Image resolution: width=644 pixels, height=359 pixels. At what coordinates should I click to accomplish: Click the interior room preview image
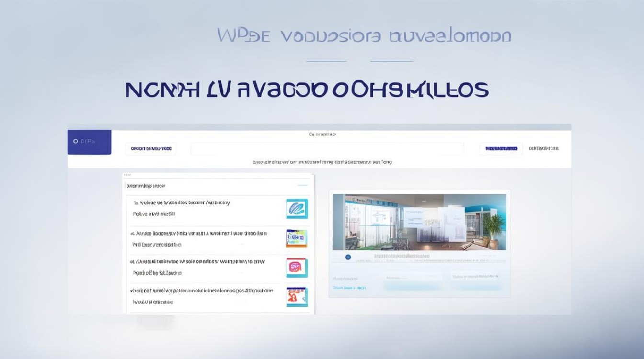point(419,222)
